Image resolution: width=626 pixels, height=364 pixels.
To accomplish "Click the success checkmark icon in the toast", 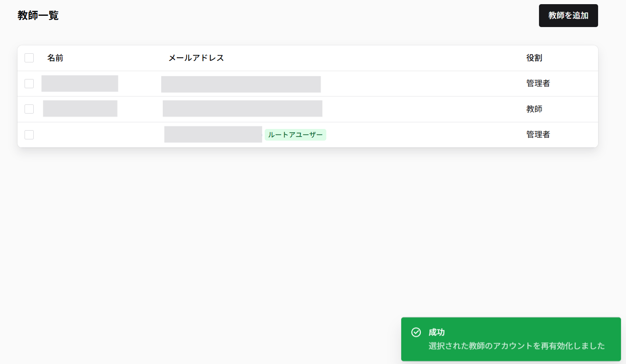I will point(416,332).
